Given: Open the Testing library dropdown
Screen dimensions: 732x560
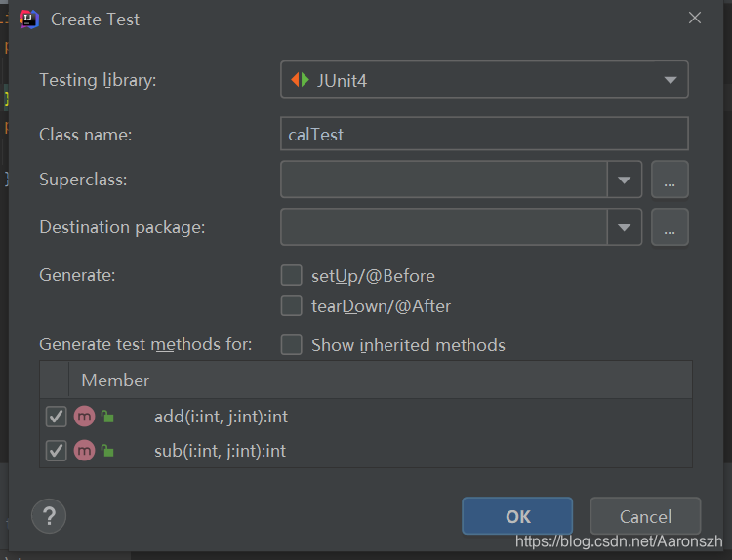Looking at the screenshot, I should [670, 80].
